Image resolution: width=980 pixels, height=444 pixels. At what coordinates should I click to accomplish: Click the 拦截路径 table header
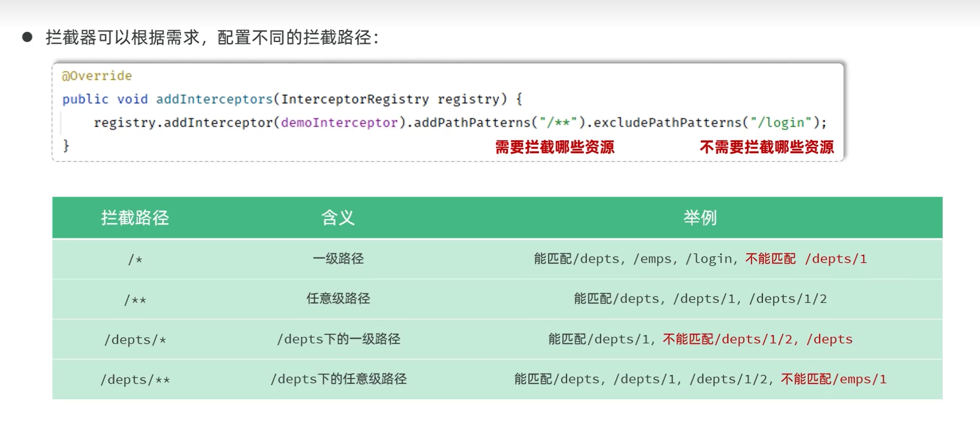pos(135,218)
